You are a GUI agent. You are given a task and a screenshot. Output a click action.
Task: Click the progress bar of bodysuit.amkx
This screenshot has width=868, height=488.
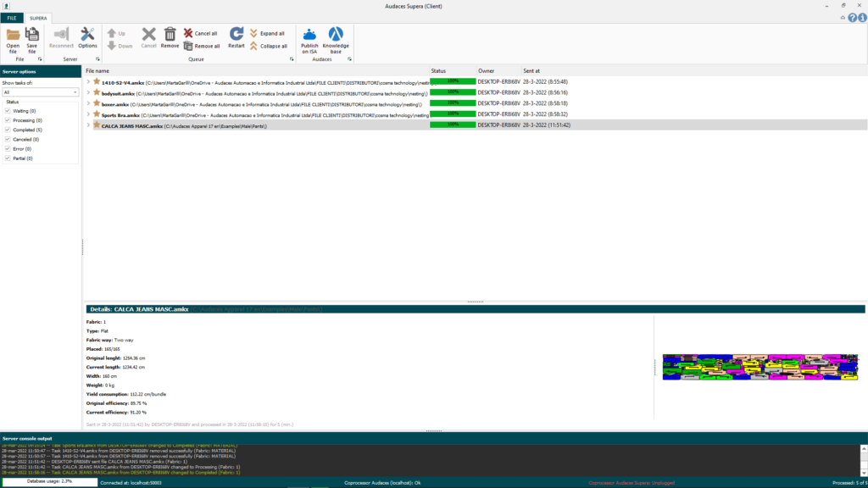pyautogui.click(x=453, y=92)
